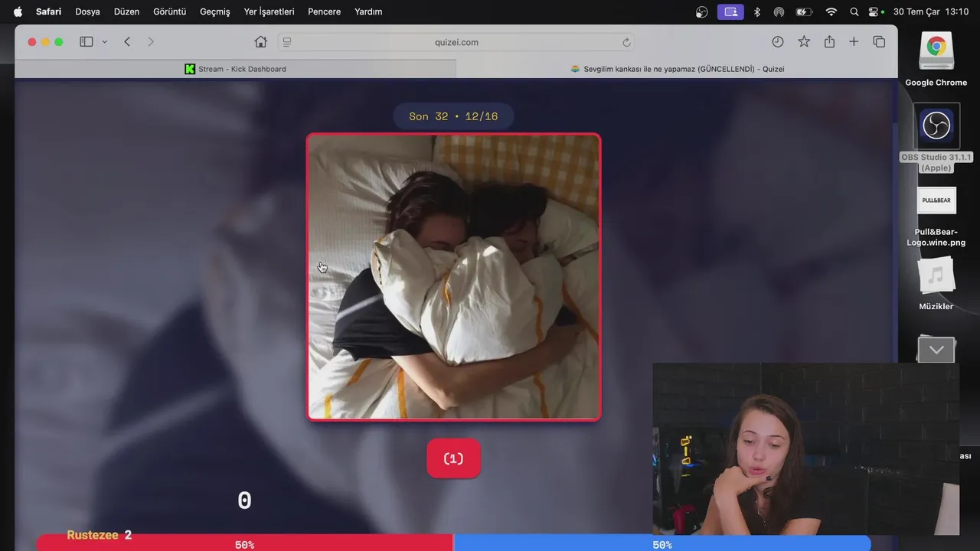Open the page reader icon in address bar
This screenshot has height=551, width=980.
pos(286,42)
